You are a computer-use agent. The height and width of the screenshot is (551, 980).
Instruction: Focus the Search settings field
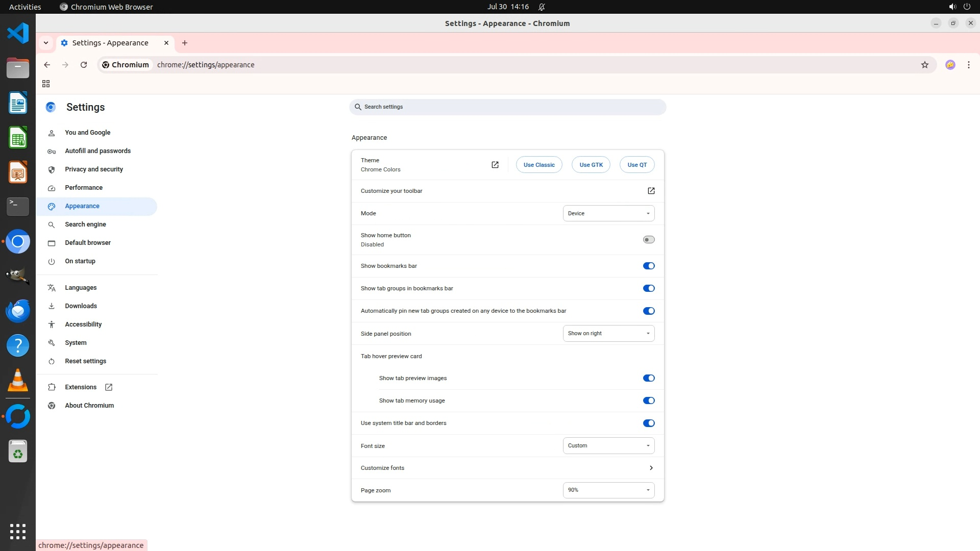click(507, 107)
